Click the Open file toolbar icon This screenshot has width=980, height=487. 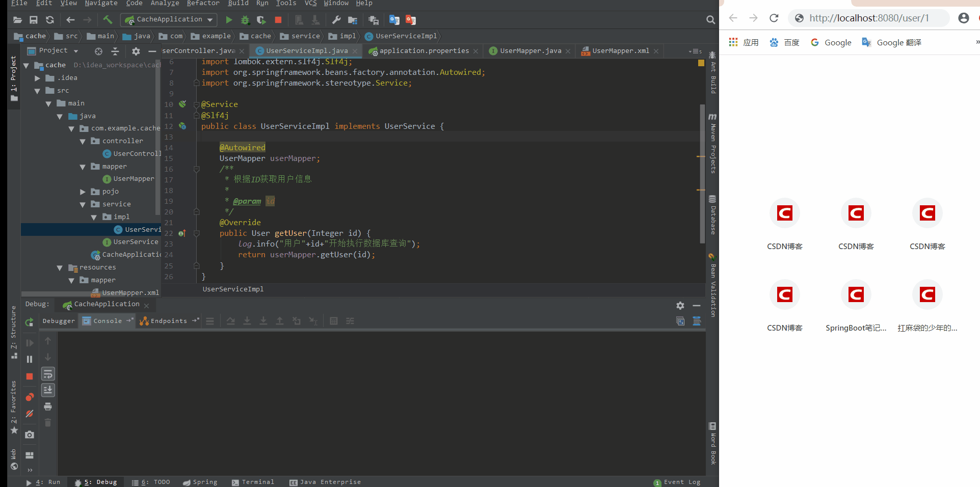pos(17,20)
